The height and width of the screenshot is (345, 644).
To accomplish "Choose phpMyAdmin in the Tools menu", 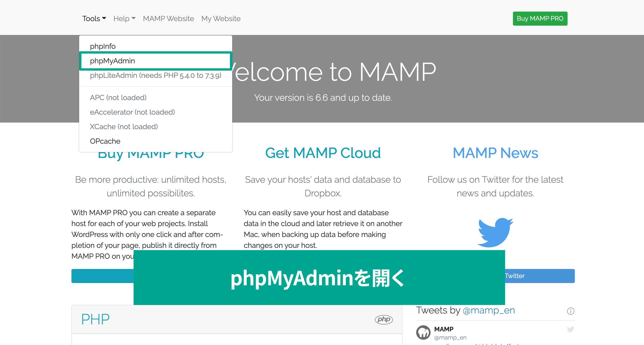I will [x=156, y=61].
